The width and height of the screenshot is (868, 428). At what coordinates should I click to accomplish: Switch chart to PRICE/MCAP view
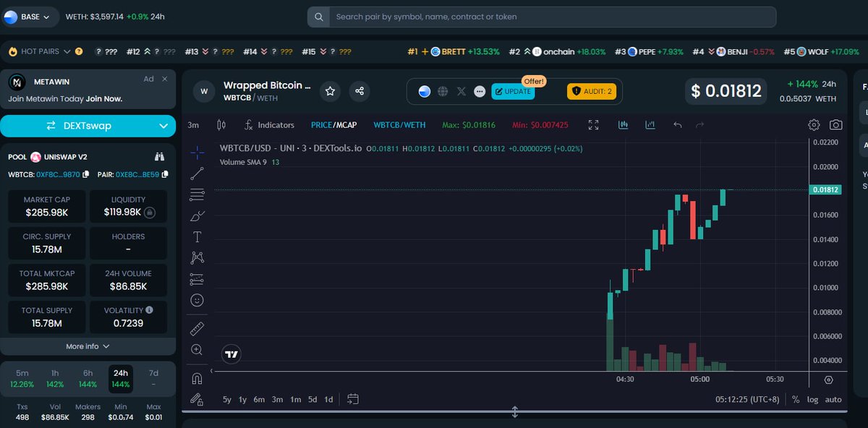coord(333,125)
